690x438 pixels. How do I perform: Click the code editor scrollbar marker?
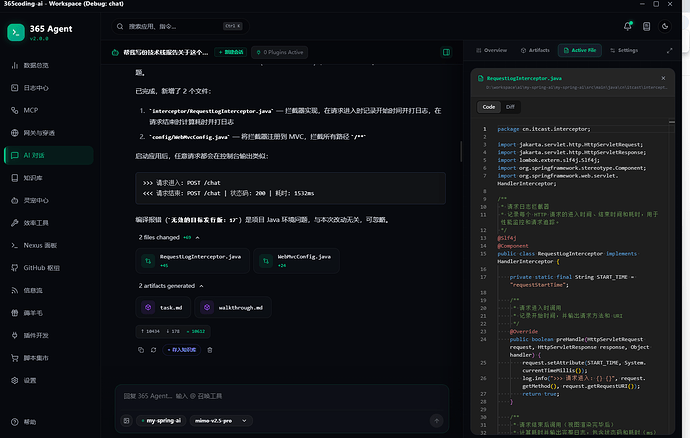click(x=672, y=122)
